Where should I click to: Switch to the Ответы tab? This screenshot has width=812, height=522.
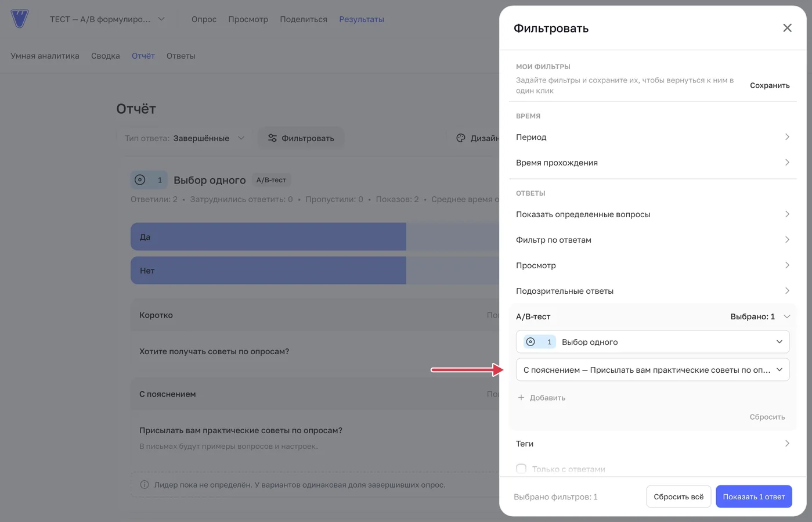[x=181, y=56]
